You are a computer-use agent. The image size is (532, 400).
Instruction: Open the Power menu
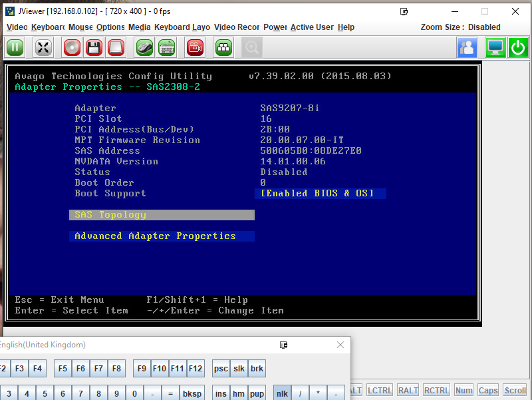click(x=275, y=27)
